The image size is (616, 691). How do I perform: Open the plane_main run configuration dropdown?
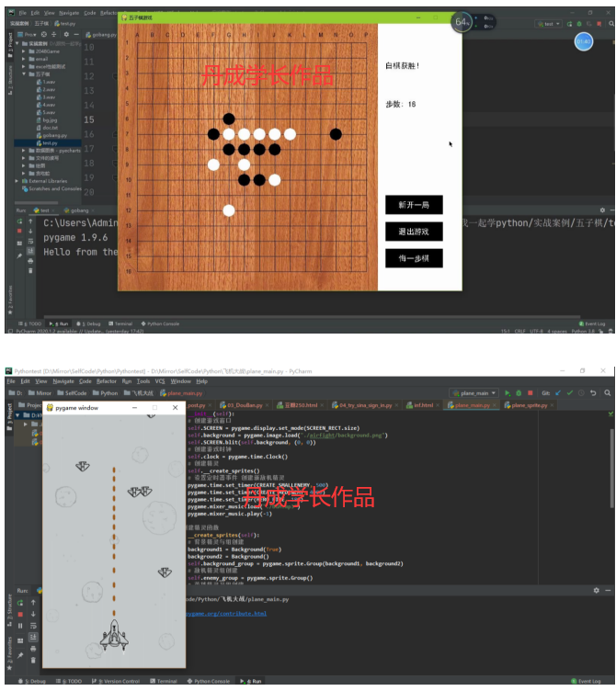[473, 393]
